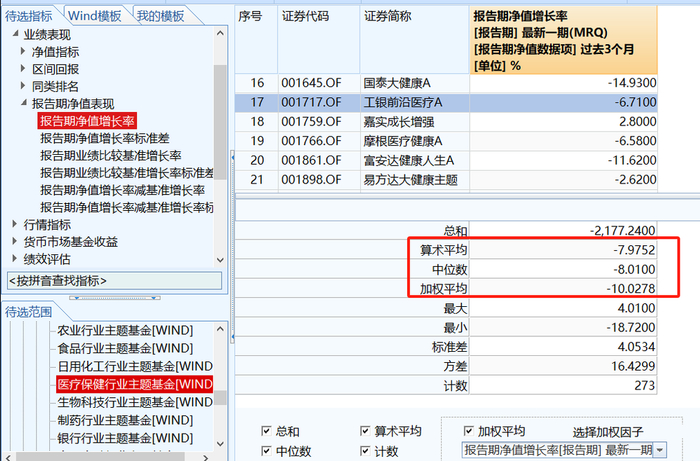Image resolution: width=700 pixels, height=461 pixels.
Task: Expand the 绩效评估 node
Action: pos(15,258)
